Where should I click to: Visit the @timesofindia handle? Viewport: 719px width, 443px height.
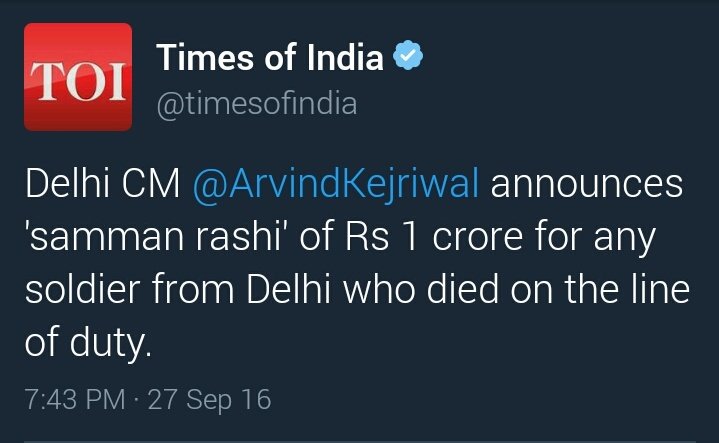coord(257,104)
